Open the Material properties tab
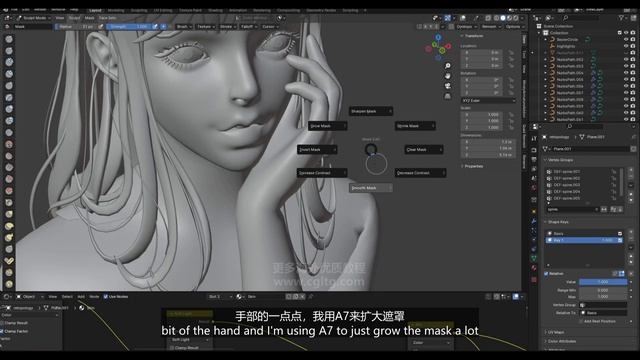Viewport: 640px width, 360px height. point(534,269)
